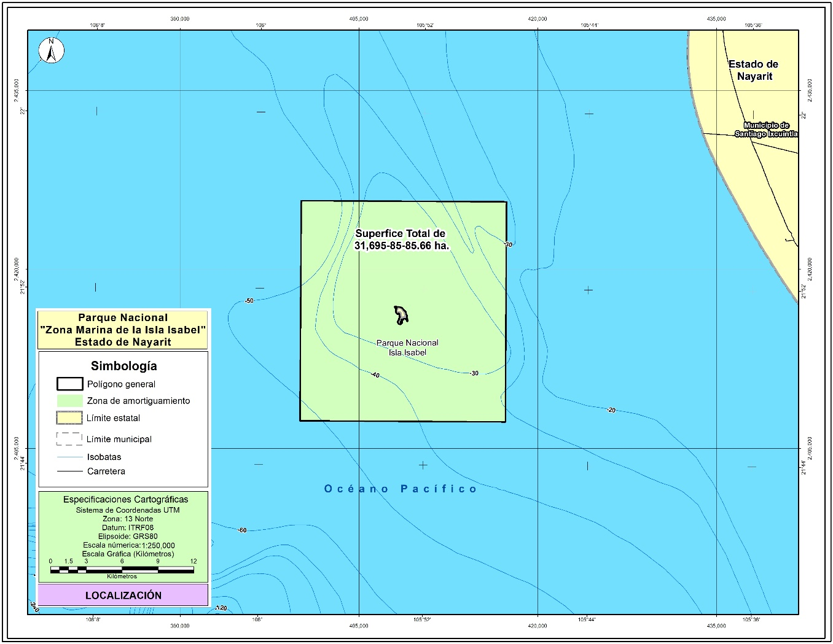Click the -40 isobath depth label

[375, 375]
